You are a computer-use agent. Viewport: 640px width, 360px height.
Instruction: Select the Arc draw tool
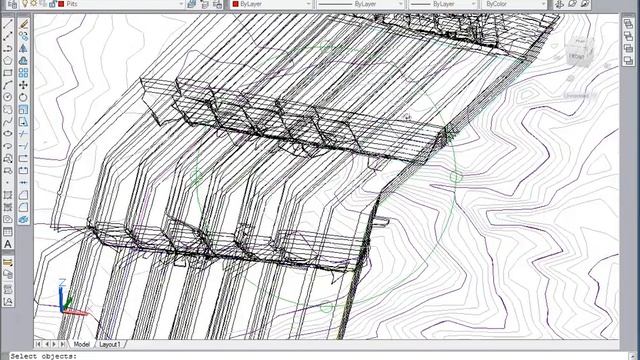tap(8, 85)
